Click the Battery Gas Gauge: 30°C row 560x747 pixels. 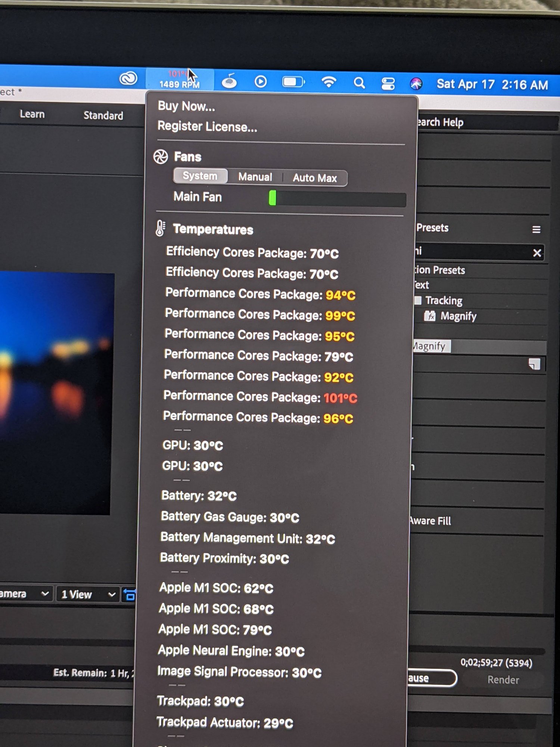(x=230, y=517)
